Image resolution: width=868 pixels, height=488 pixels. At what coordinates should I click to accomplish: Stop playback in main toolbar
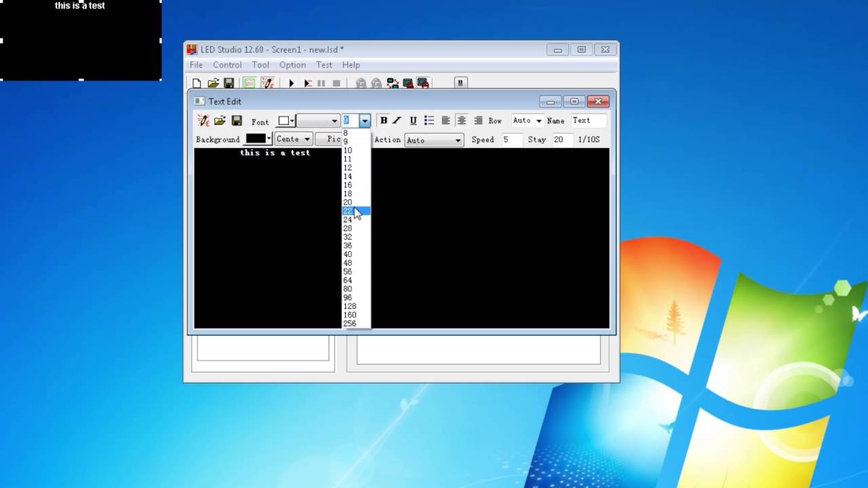[336, 83]
